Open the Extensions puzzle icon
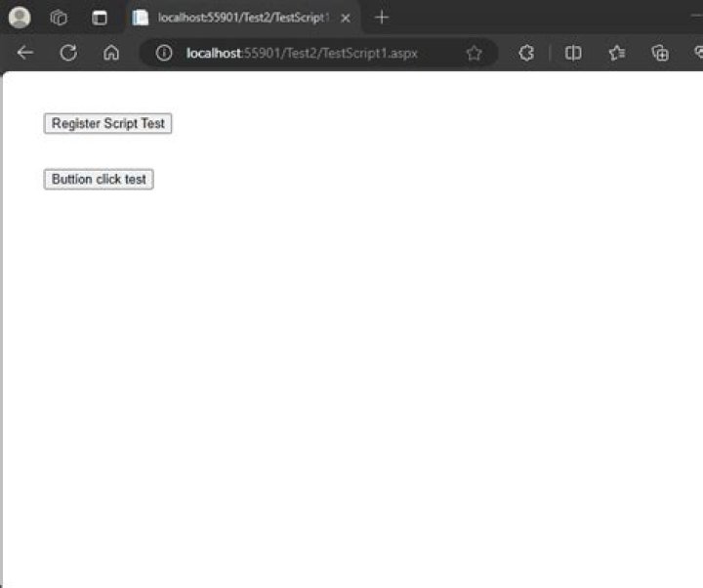Viewport: 703px width, 588px height. coord(526,53)
